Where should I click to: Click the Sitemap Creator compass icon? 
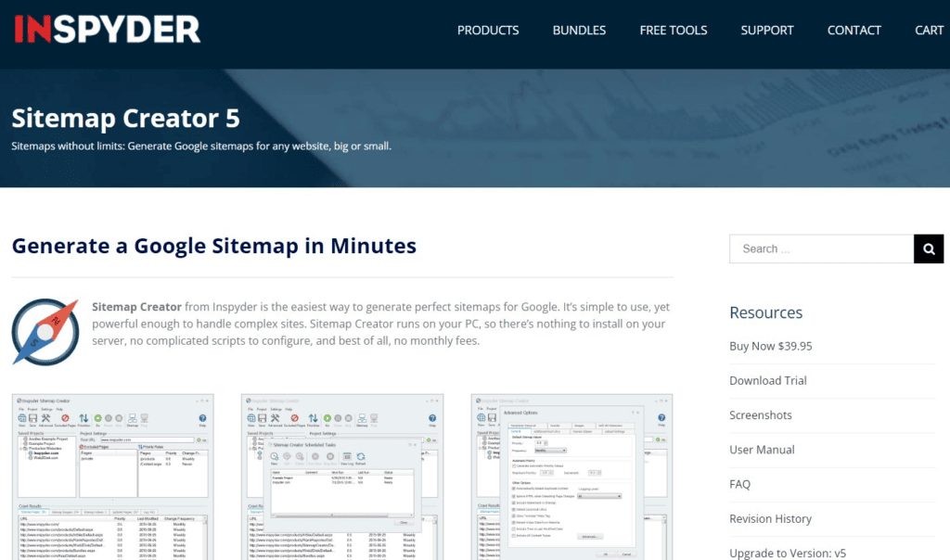click(45, 332)
